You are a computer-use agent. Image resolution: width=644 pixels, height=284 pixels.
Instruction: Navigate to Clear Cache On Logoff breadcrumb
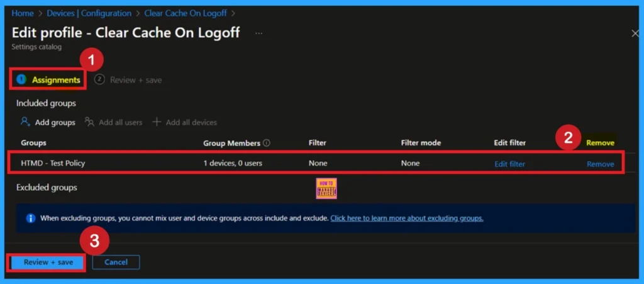[186, 13]
